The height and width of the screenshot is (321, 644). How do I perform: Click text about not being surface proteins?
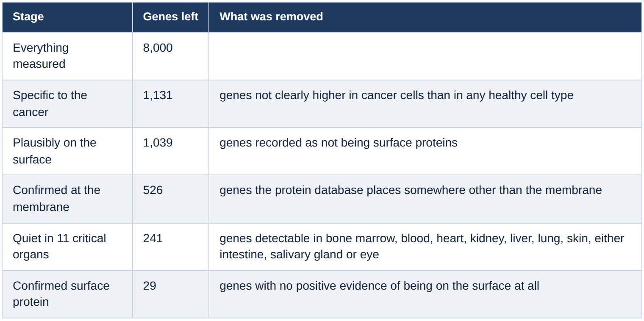click(x=338, y=143)
